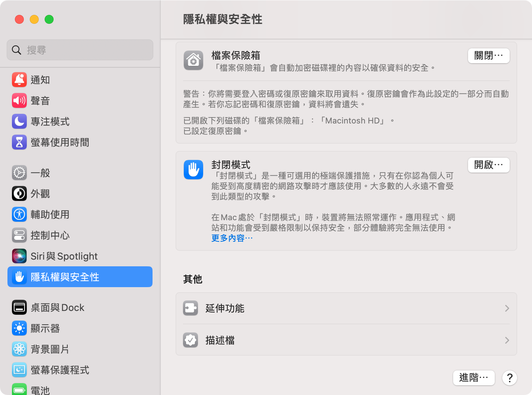Screen dimensions: 532x395
Task: Open the 更多內容 link
Action: coord(232,238)
